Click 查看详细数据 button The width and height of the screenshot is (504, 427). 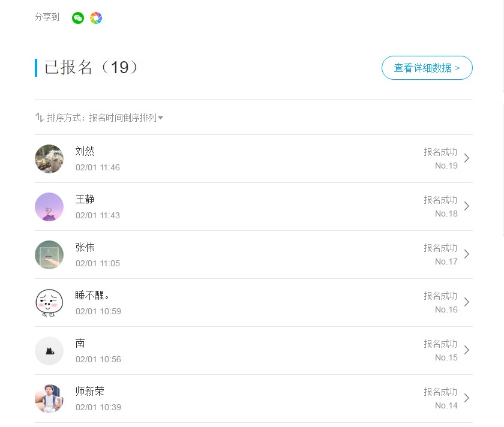click(x=427, y=68)
